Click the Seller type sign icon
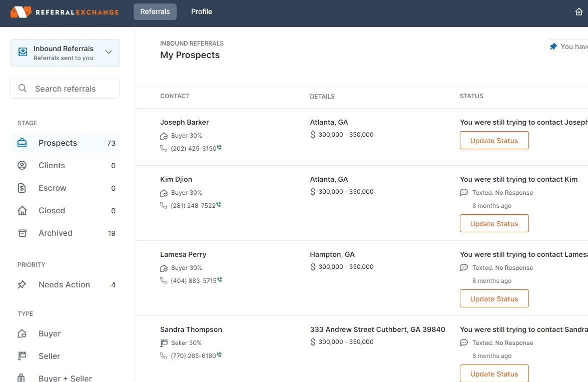The image size is (588, 382). coord(22,356)
